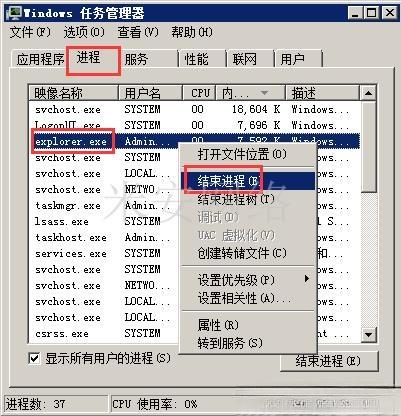Screen dimensions: 401x416
Task: Click the scrollbar down arrow button
Action: [369, 334]
